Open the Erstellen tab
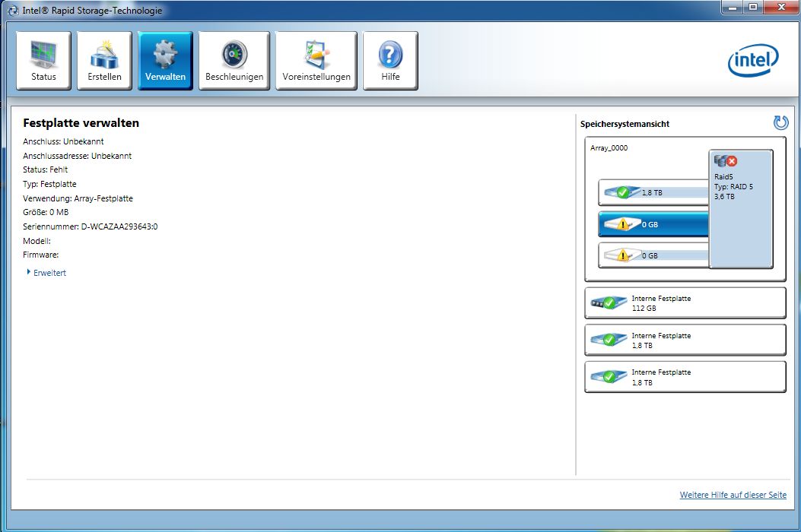The image size is (801, 532). pos(104,60)
